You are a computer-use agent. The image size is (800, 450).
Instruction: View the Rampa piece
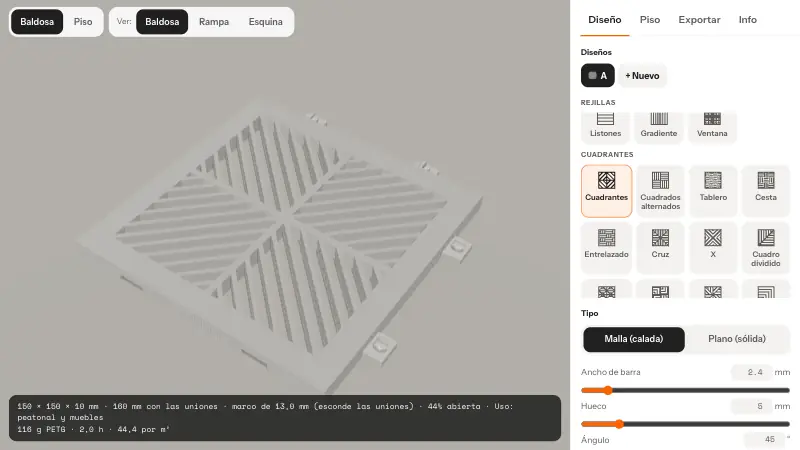click(214, 22)
